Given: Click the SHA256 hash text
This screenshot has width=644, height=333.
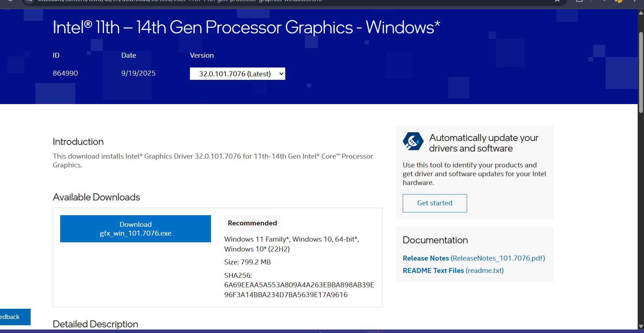Looking at the screenshot, I should 299,290.
